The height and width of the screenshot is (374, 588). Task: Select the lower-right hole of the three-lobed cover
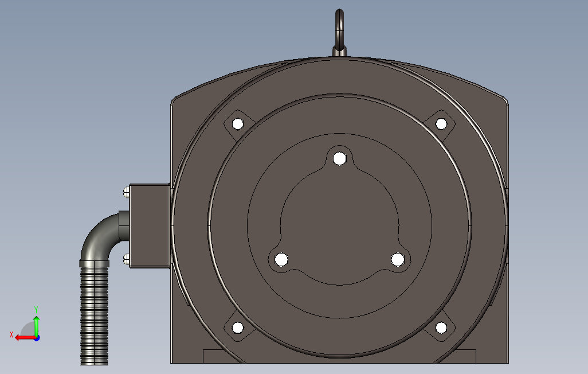point(398,259)
